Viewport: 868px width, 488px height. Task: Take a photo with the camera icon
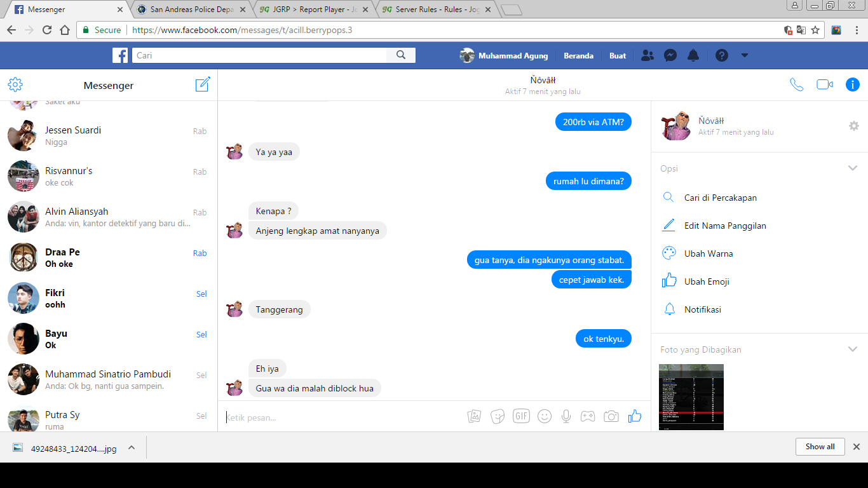point(611,416)
